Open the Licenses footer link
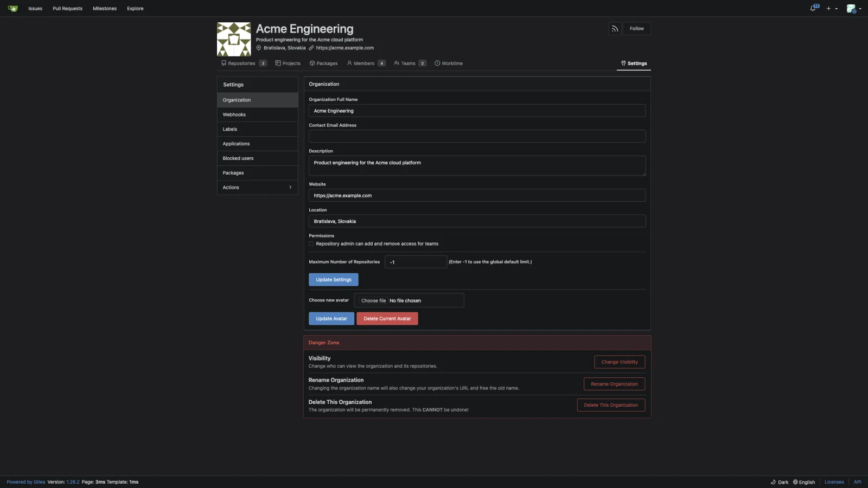Image resolution: width=868 pixels, height=488 pixels. (834, 482)
